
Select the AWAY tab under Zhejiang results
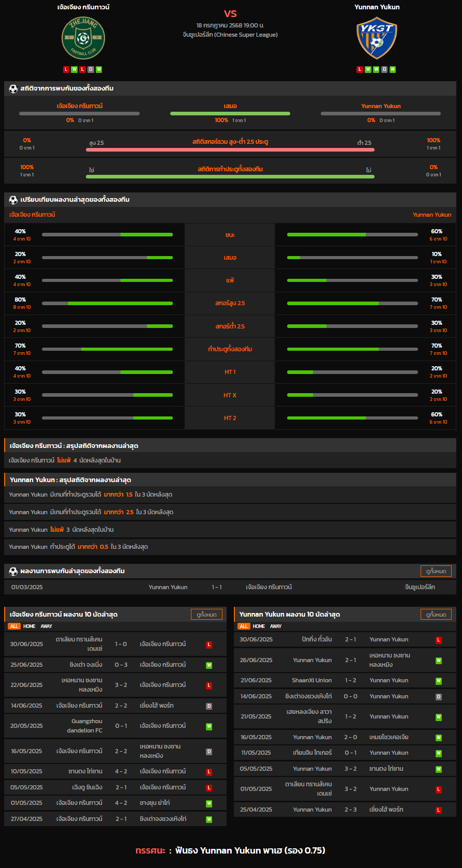[47, 626]
